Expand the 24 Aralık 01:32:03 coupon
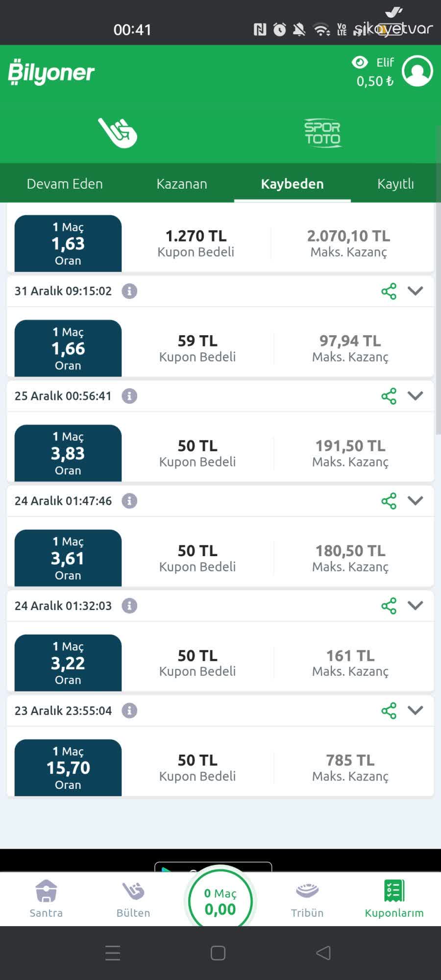 pos(415,606)
